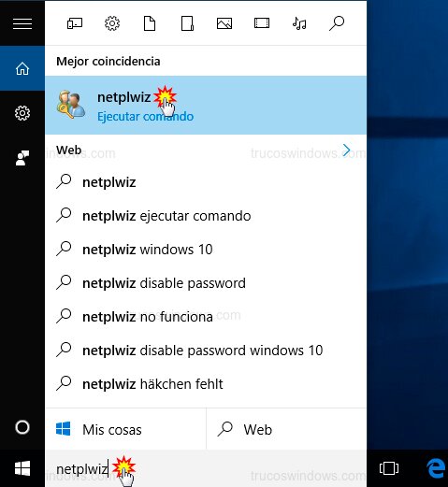448x487 pixels.
Task: Open the feedback icon in sidebar
Action: click(22, 158)
